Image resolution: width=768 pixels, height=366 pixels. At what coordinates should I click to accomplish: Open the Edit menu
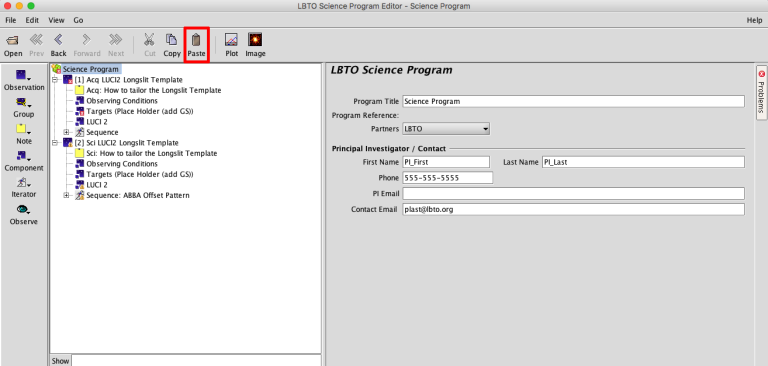point(32,20)
